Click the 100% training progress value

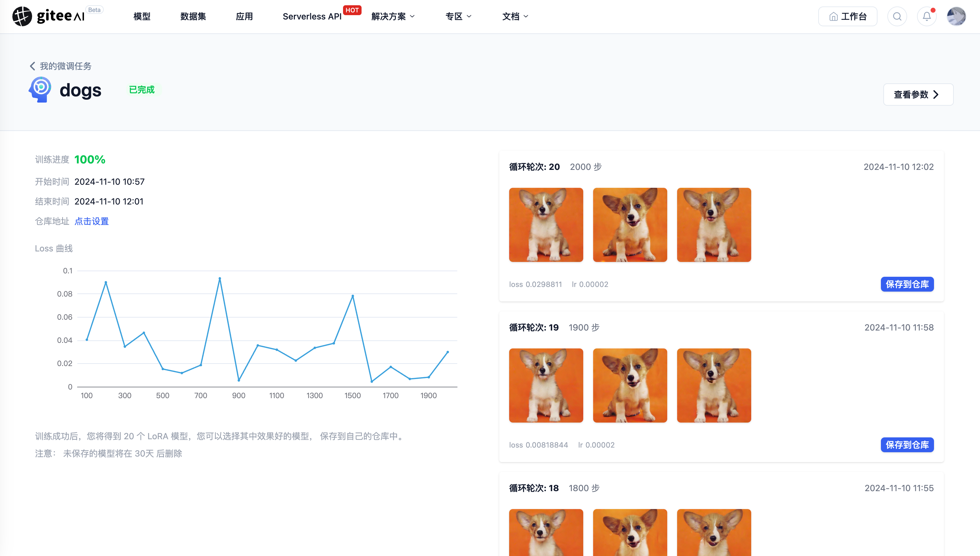pyautogui.click(x=90, y=160)
